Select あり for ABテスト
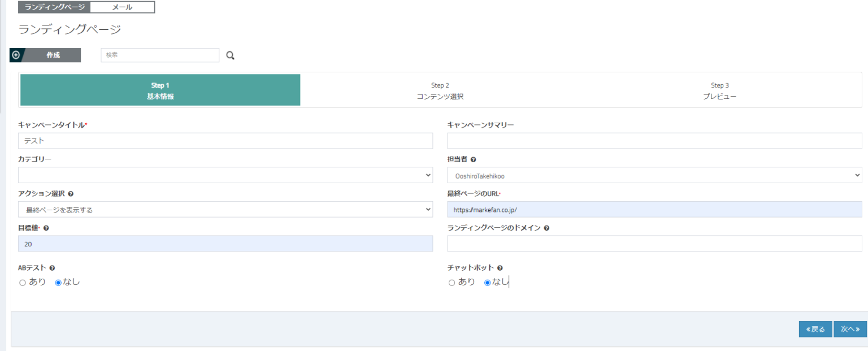Screen dimensions: 868x351 point(23,283)
